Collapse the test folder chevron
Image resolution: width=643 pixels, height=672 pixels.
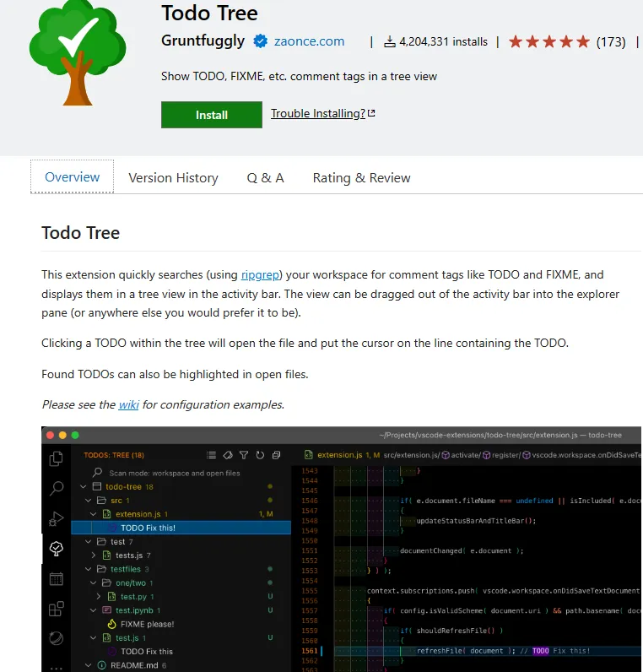click(x=89, y=542)
